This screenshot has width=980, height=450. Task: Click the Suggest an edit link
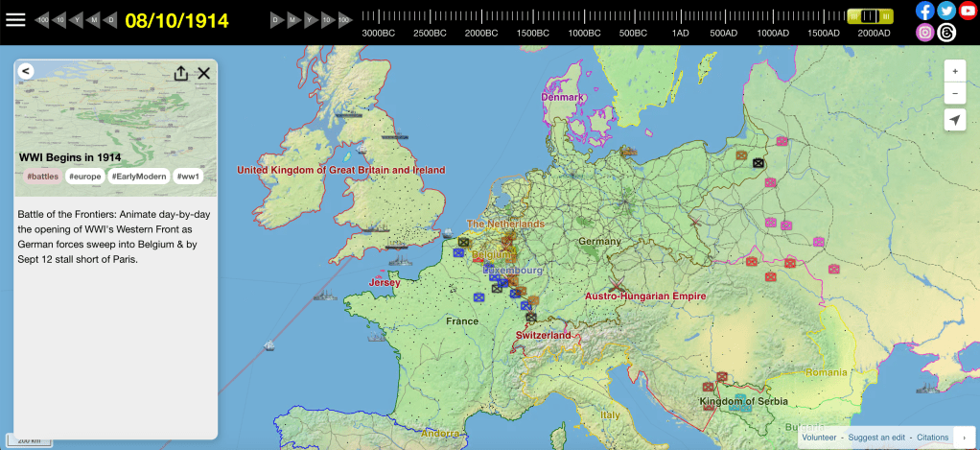pyautogui.click(x=876, y=437)
